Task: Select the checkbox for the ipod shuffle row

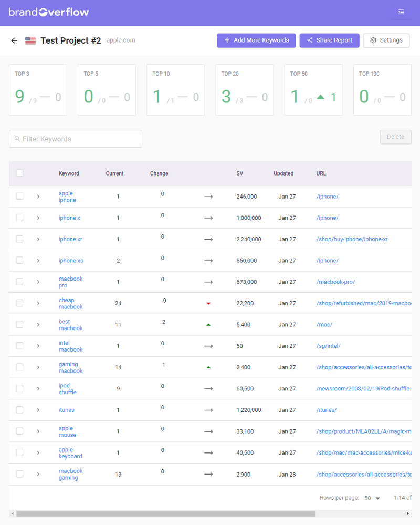Action: [19, 388]
